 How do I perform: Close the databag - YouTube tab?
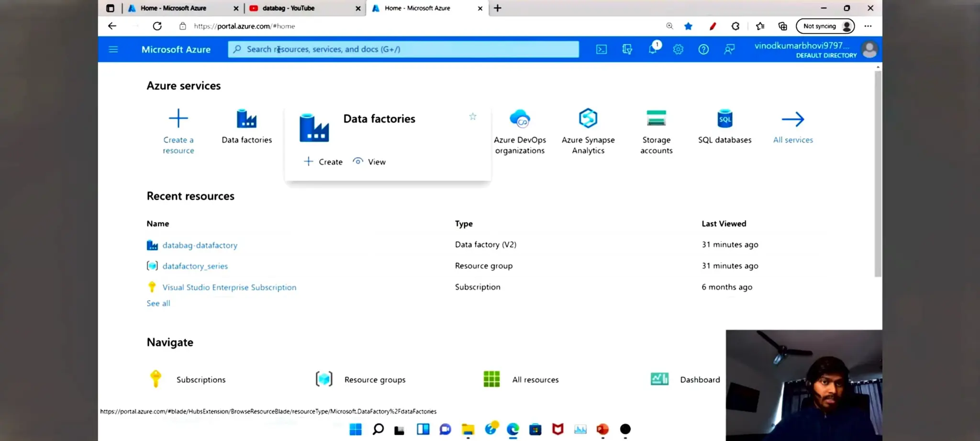point(358,8)
